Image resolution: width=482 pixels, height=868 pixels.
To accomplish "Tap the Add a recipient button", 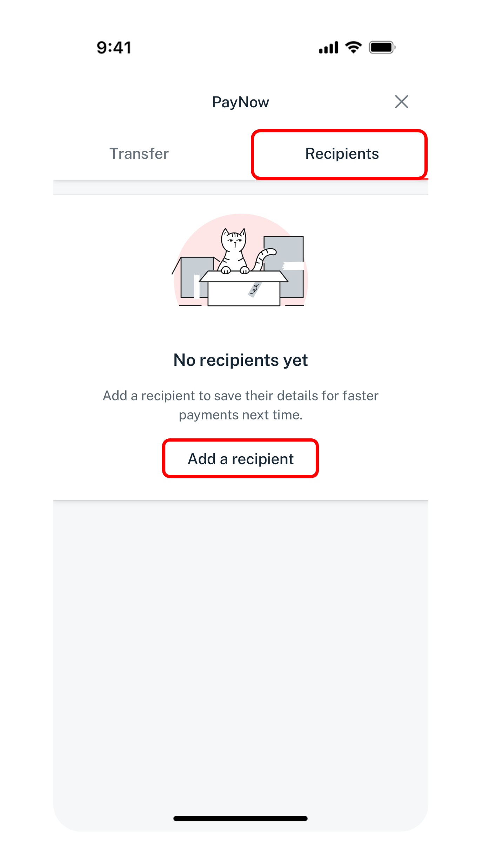I will [241, 458].
